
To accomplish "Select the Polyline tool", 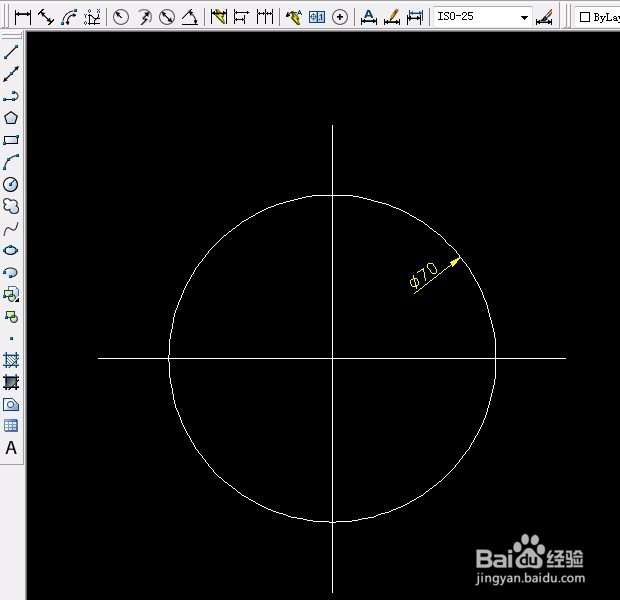I will click(11, 96).
